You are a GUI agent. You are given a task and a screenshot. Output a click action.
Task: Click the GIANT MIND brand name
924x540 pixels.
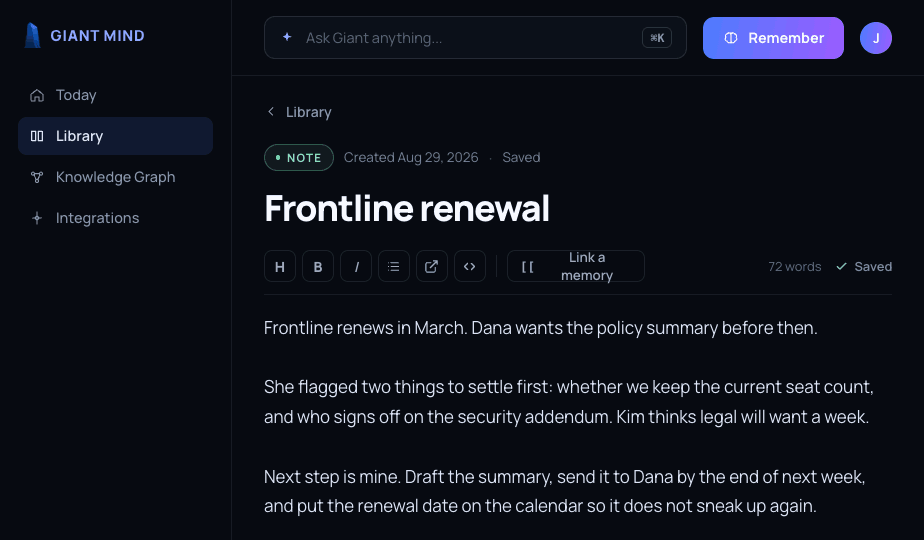pyautogui.click(x=98, y=36)
